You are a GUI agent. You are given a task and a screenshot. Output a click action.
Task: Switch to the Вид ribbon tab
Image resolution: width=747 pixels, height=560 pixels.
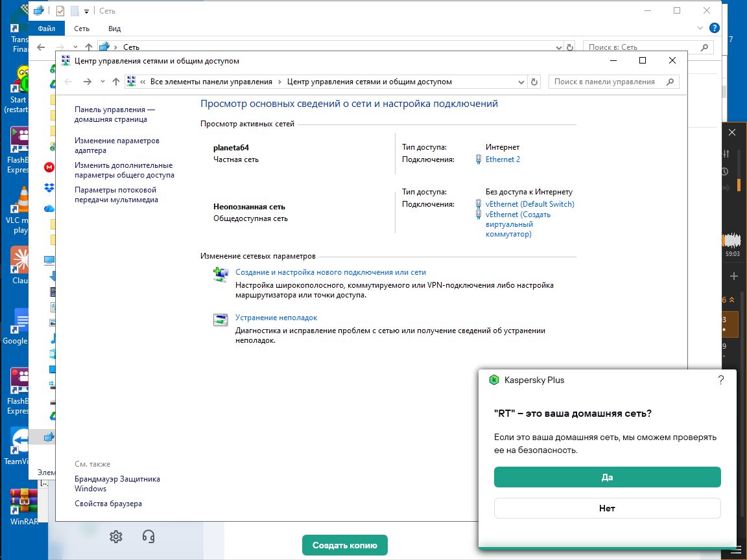(x=114, y=29)
